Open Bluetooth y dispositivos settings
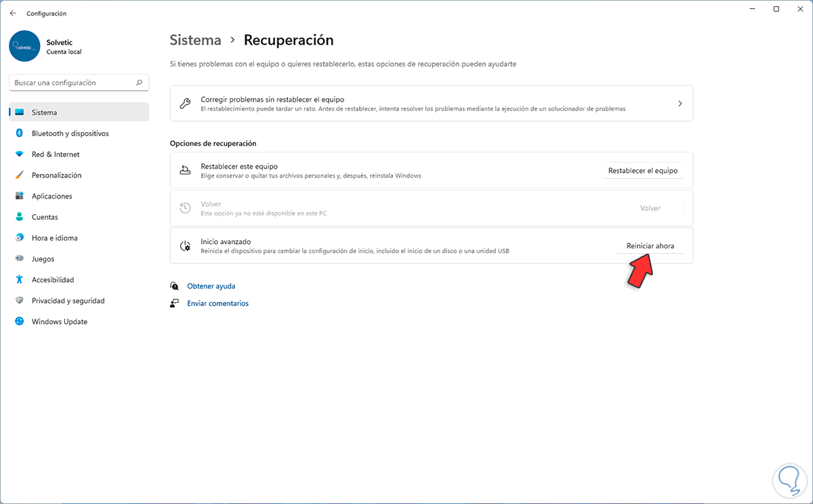This screenshot has height=504, width=813. [70, 133]
